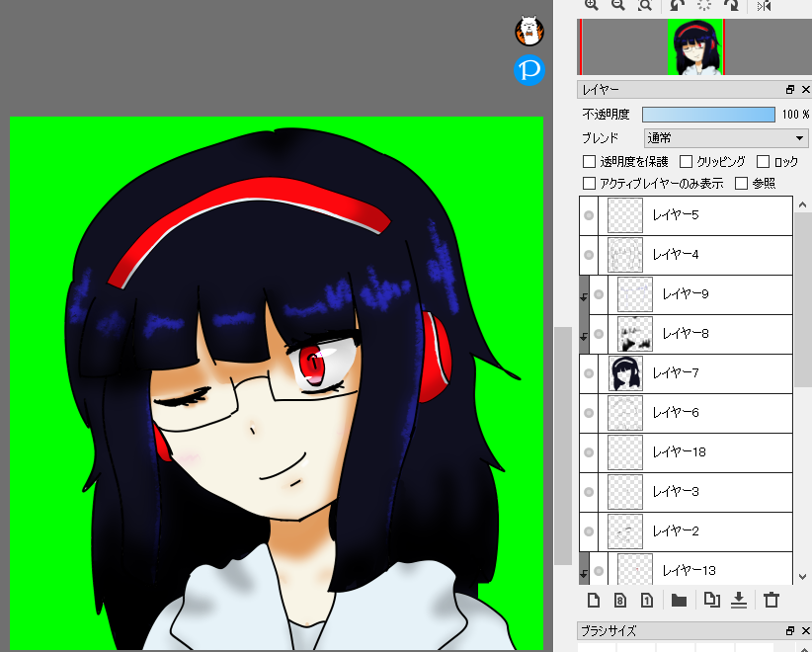Adjust the 不透明度 opacity slider
The width and height of the screenshot is (812, 652).
pos(708,115)
